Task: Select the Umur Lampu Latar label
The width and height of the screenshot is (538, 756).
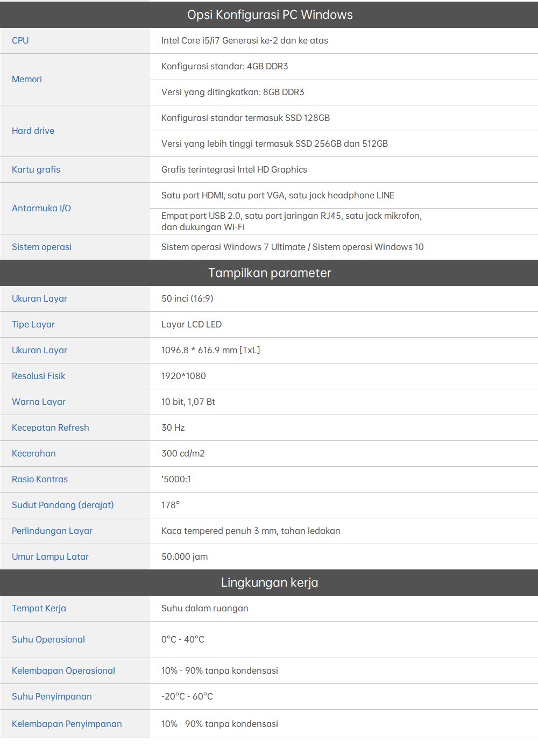Action: point(50,557)
